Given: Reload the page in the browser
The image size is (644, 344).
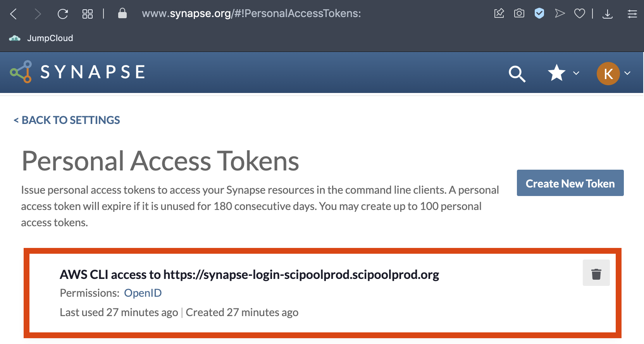Looking at the screenshot, I should click(x=63, y=14).
